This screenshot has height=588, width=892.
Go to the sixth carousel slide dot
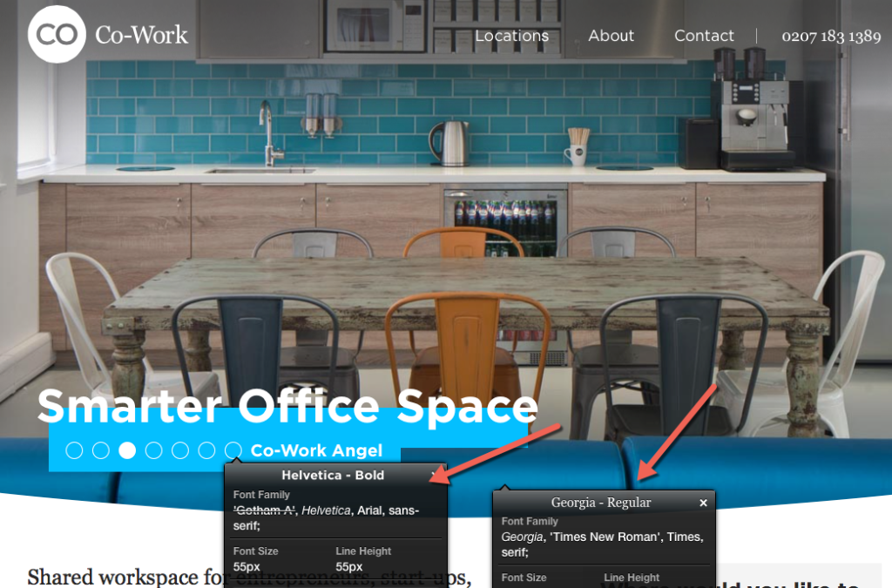coord(206,450)
